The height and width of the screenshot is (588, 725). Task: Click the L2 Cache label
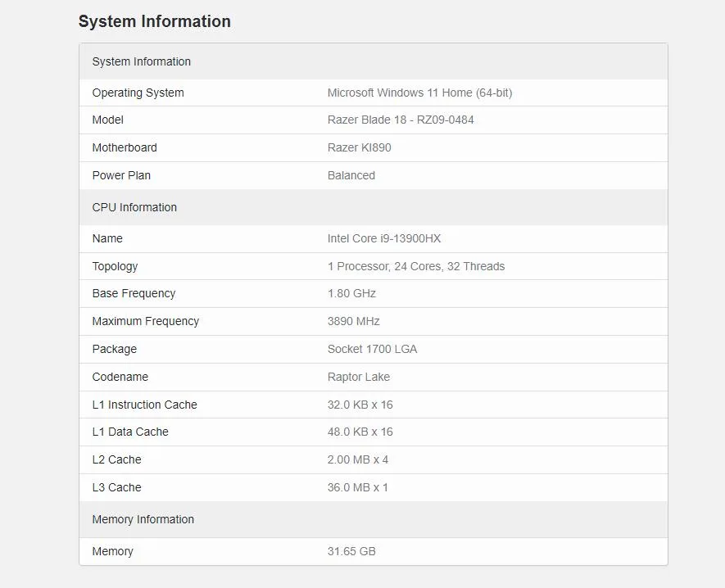(x=116, y=459)
